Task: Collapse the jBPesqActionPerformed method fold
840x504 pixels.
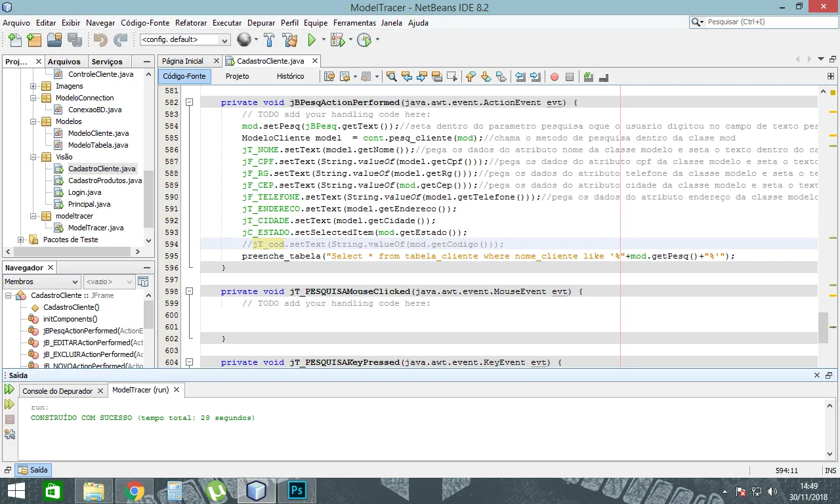Action: 189,102
